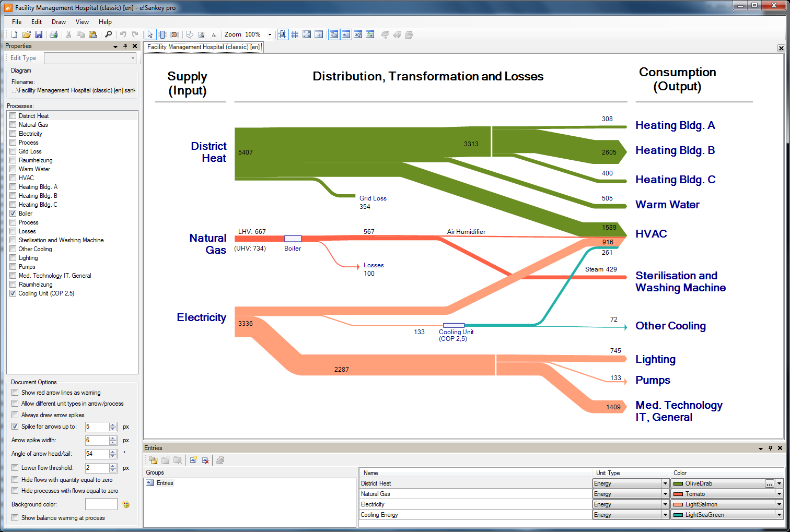This screenshot has width=790, height=532.
Task: Open the OliveDrab color dropdown arrow
Action: tap(779, 483)
